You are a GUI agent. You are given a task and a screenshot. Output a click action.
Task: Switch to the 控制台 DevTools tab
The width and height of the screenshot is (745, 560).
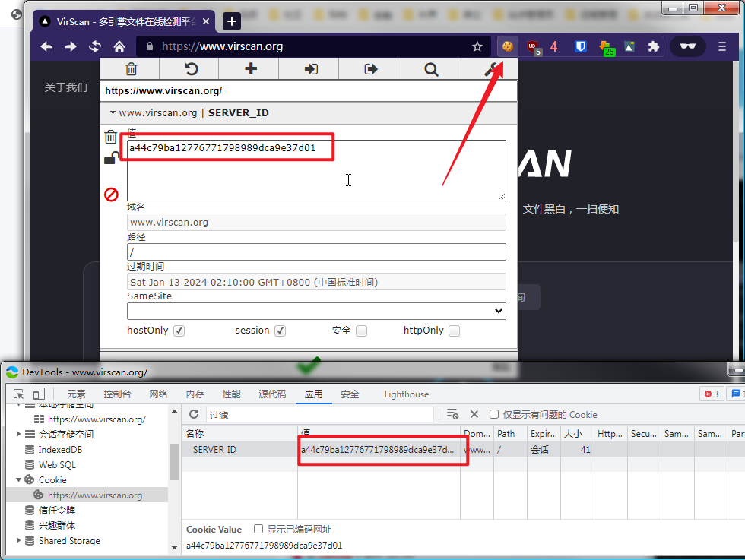click(x=117, y=394)
